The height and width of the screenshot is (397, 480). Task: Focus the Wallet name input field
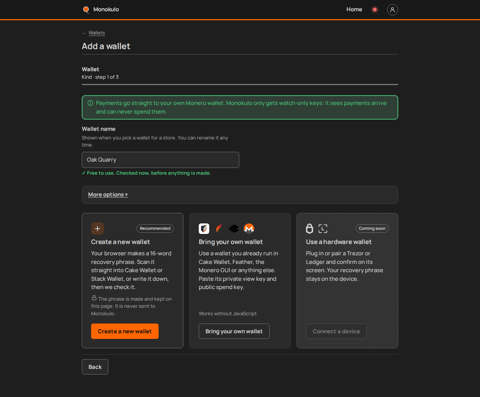(x=160, y=160)
